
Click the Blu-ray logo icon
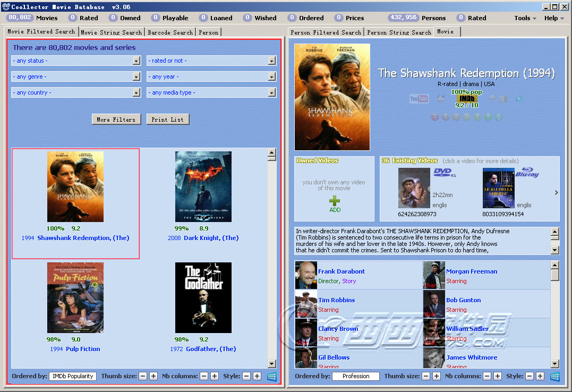coord(527,172)
